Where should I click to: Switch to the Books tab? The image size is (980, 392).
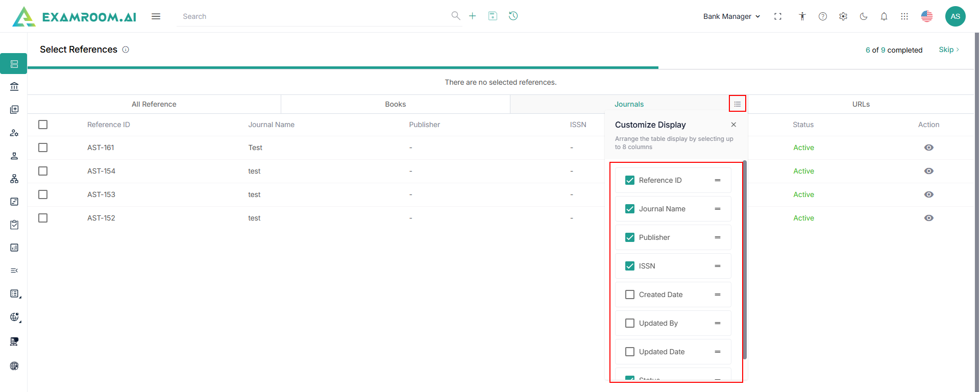[395, 104]
